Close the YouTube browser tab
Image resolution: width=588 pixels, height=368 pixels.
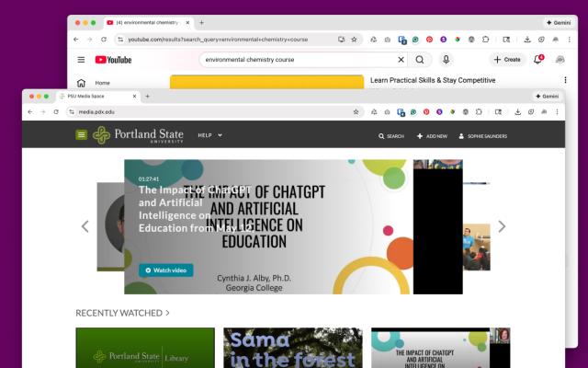click(187, 23)
